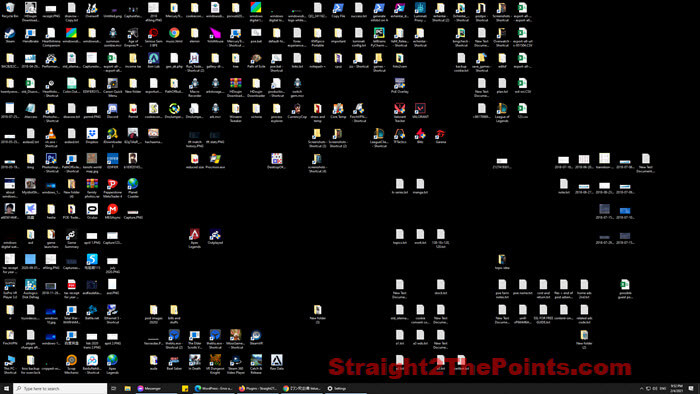The width and height of the screenshot is (700, 394).
Task: Select the PoE Overlay desktop icon
Action: pyautogui.click(x=400, y=86)
